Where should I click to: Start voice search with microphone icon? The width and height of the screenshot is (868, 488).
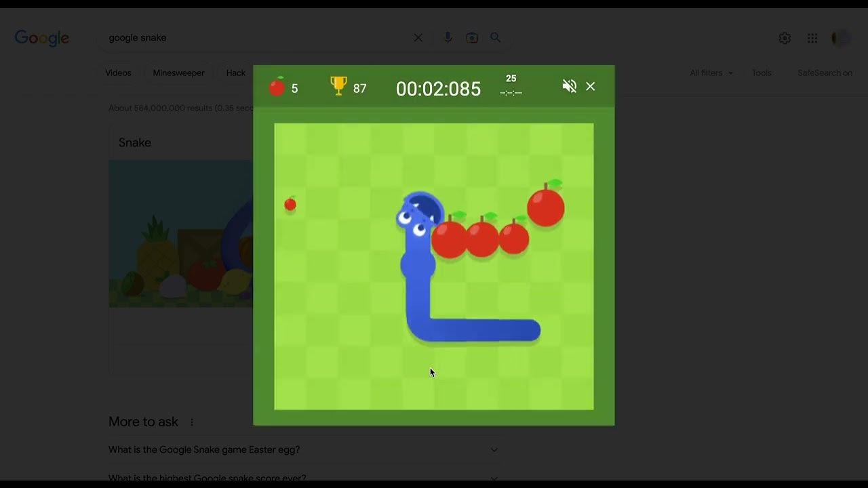448,38
